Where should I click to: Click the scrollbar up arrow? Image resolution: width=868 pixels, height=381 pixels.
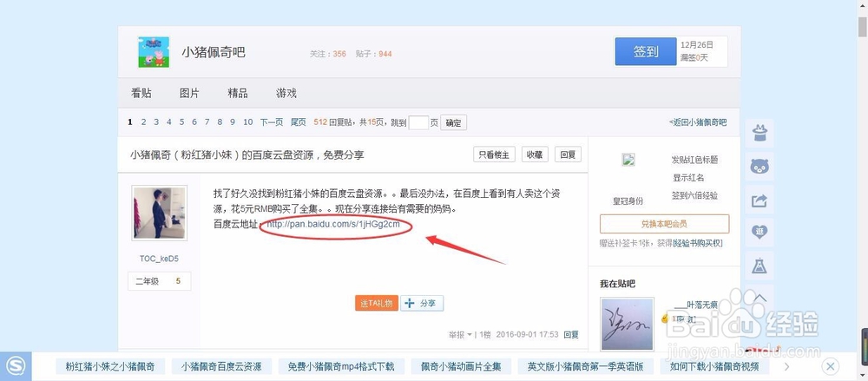[x=863, y=5]
